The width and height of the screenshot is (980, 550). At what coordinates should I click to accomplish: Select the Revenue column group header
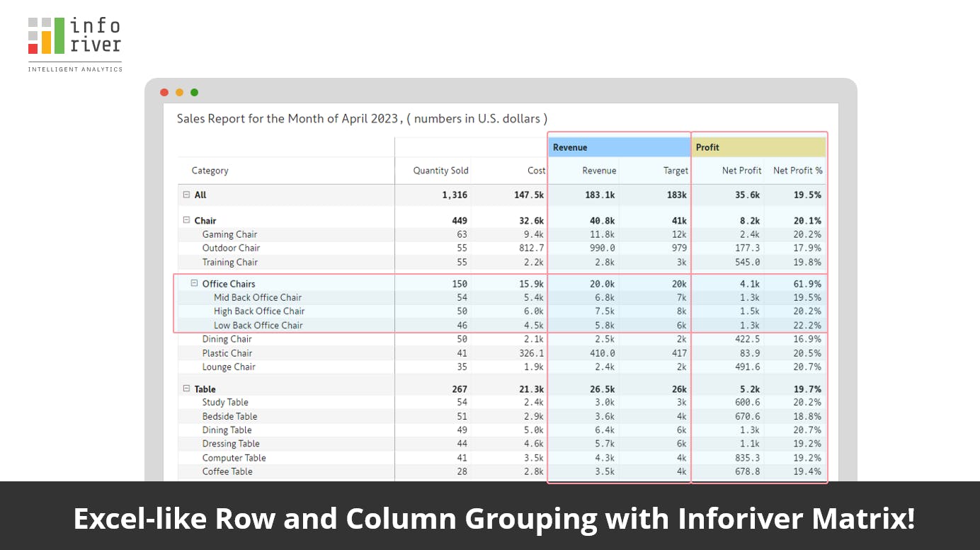(x=619, y=147)
